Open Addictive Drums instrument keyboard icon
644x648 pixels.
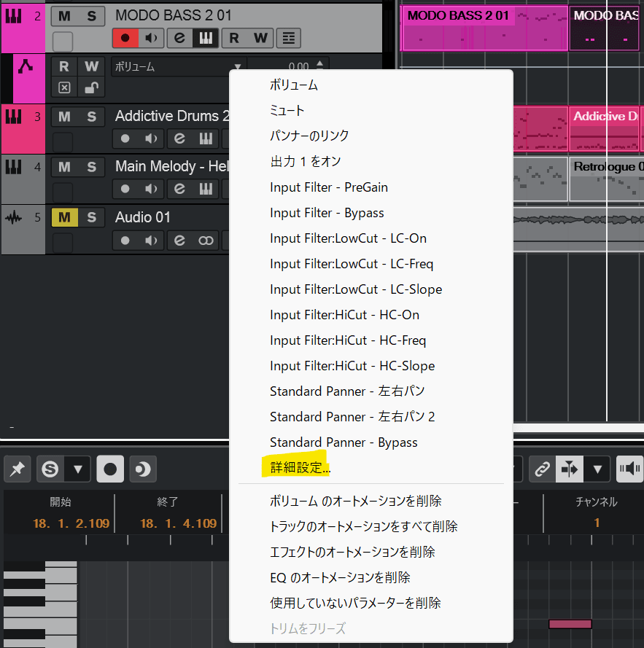click(x=206, y=138)
